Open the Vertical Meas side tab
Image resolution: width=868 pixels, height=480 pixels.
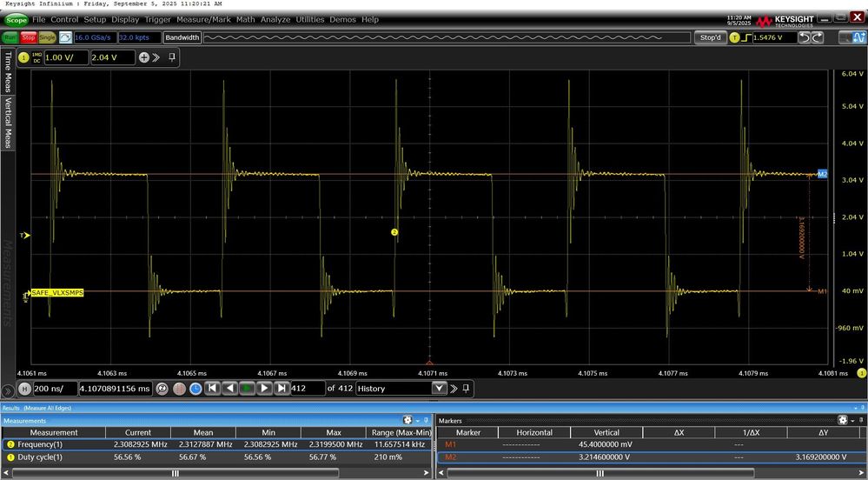coord(8,123)
